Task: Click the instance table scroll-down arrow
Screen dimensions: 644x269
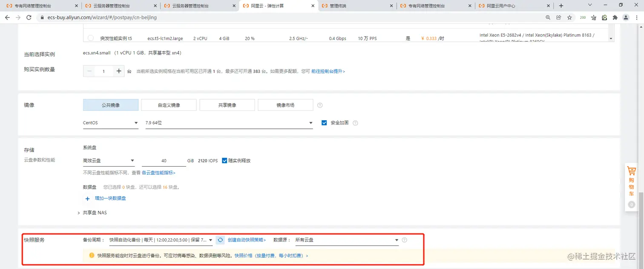Action: 611,38
